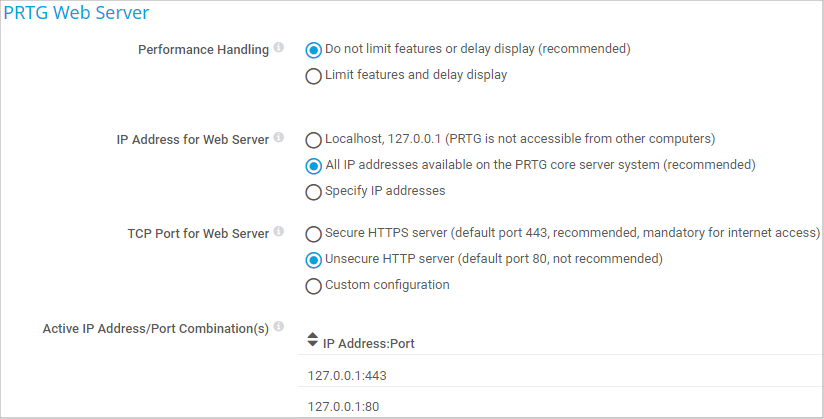Click the Performance Handling setting label

tap(203, 50)
